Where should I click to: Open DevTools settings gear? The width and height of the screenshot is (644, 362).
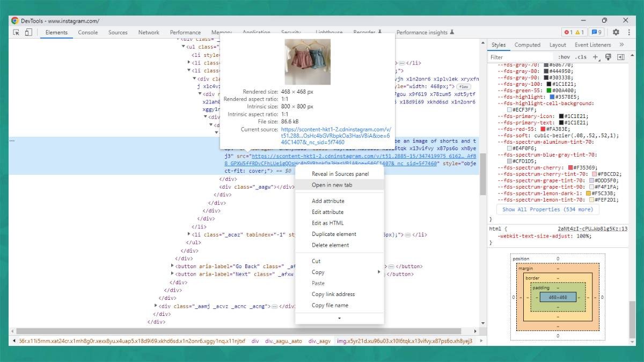(x=616, y=32)
